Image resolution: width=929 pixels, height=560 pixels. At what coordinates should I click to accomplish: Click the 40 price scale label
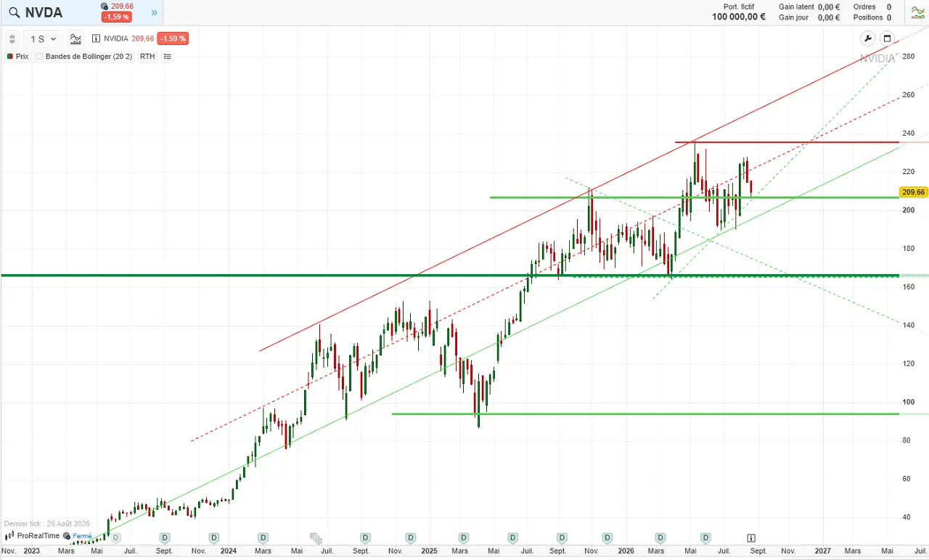point(907,518)
